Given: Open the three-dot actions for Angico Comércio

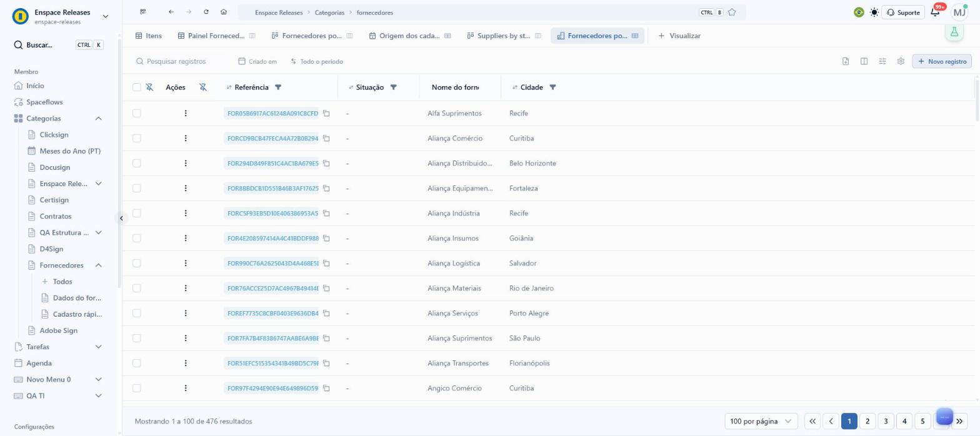Looking at the screenshot, I should point(186,388).
